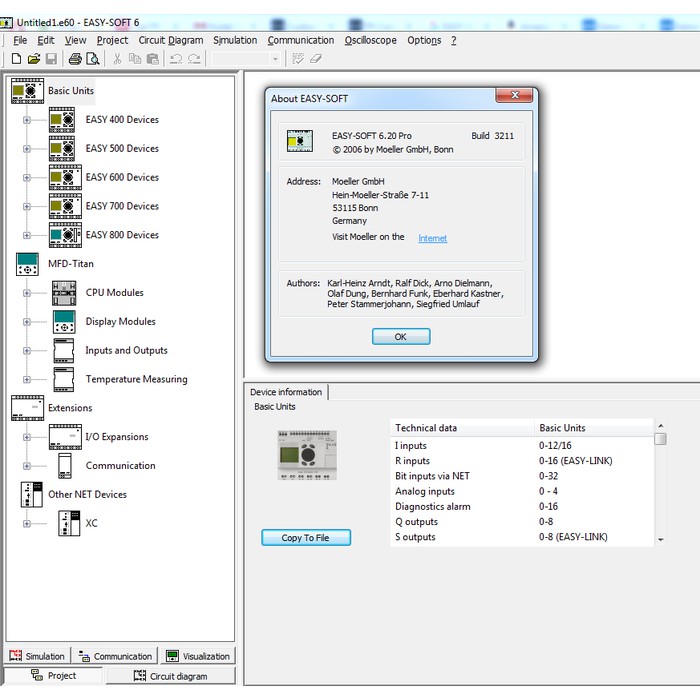Select the CPU Modules icon
Image resolution: width=700 pixels, height=700 pixels.
[x=65, y=293]
